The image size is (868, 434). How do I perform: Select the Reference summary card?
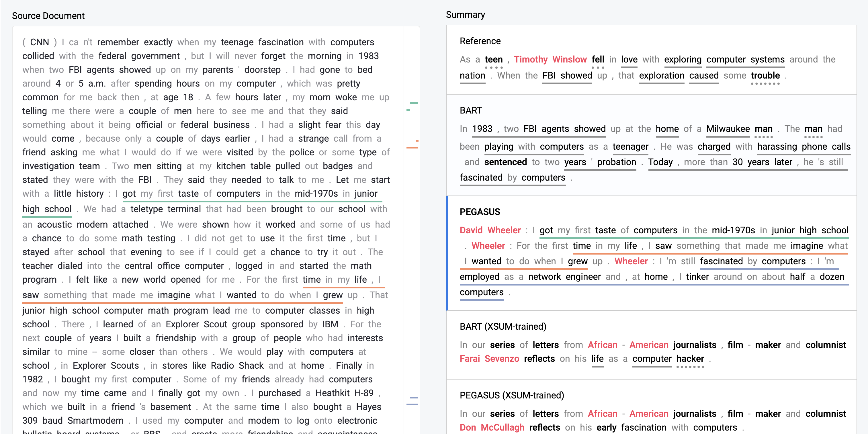tap(651, 60)
